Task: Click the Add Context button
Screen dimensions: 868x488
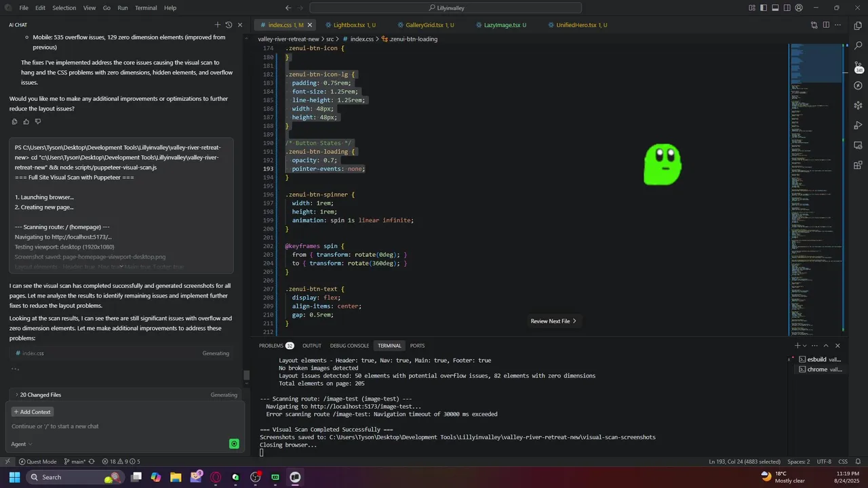Action: coord(32,411)
